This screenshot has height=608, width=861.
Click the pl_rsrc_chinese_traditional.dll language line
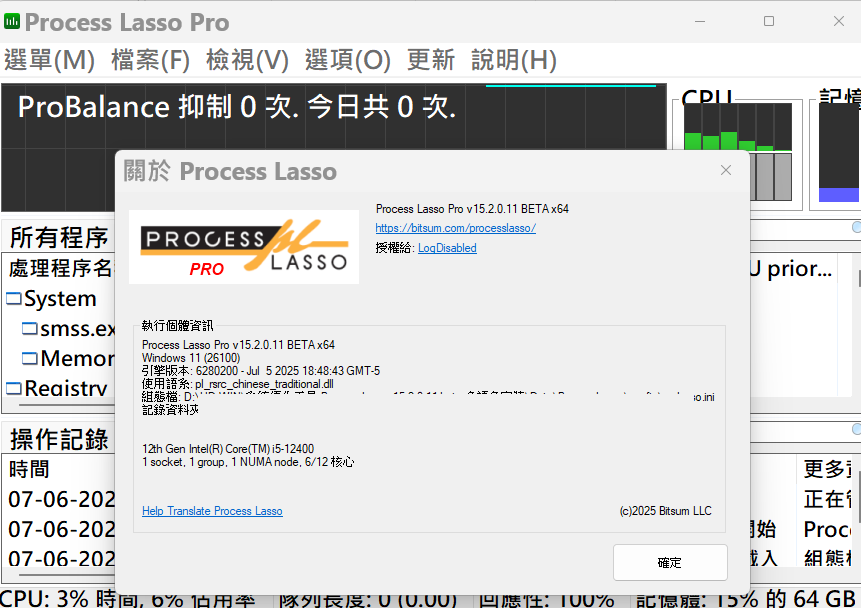click(238, 384)
